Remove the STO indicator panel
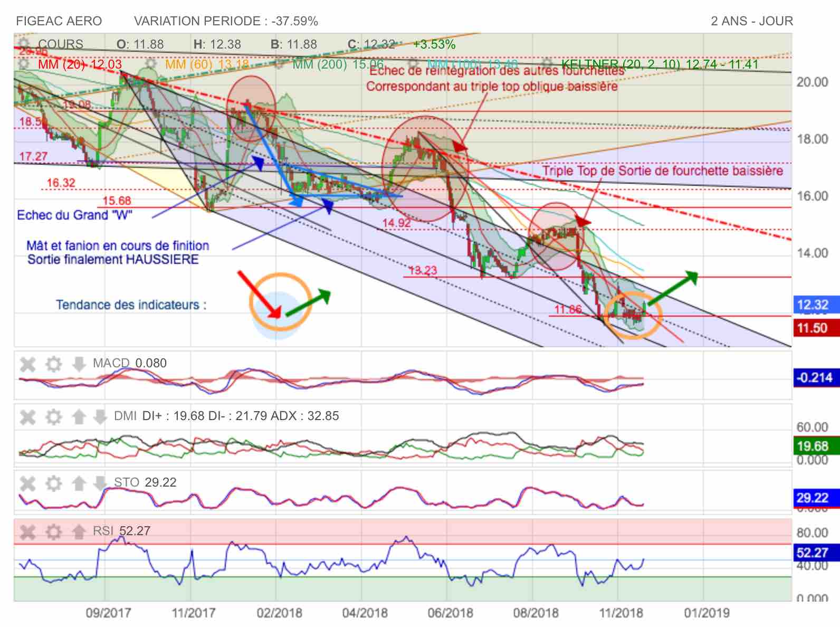 click(28, 483)
